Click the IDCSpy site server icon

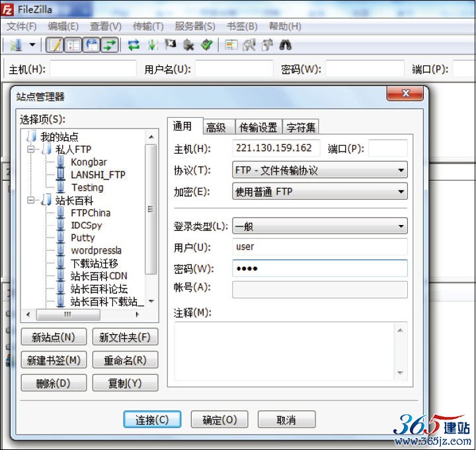61,225
